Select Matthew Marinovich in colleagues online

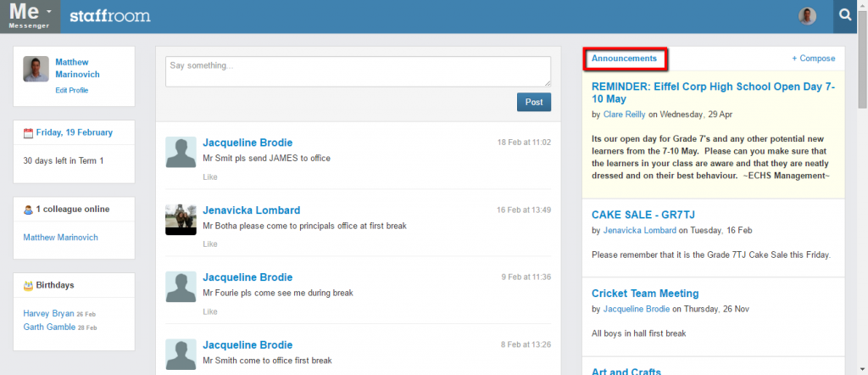point(60,237)
